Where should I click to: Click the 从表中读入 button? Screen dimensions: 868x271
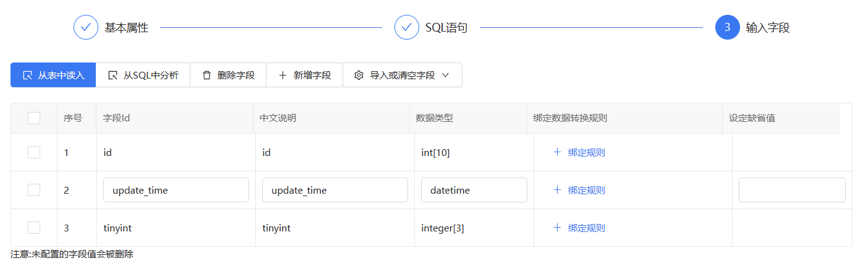pyautogui.click(x=53, y=75)
